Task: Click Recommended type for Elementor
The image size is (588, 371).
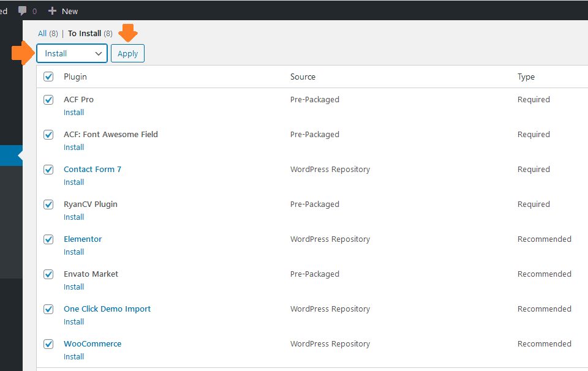Action: point(545,239)
